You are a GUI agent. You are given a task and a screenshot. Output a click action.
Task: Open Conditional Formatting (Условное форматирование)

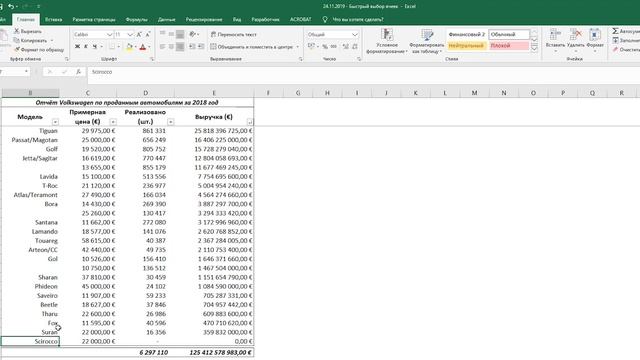point(387,41)
